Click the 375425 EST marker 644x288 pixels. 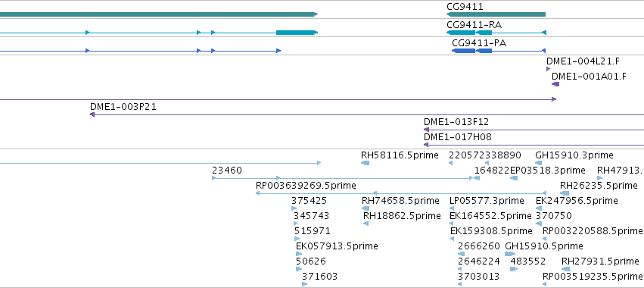click(x=294, y=208)
